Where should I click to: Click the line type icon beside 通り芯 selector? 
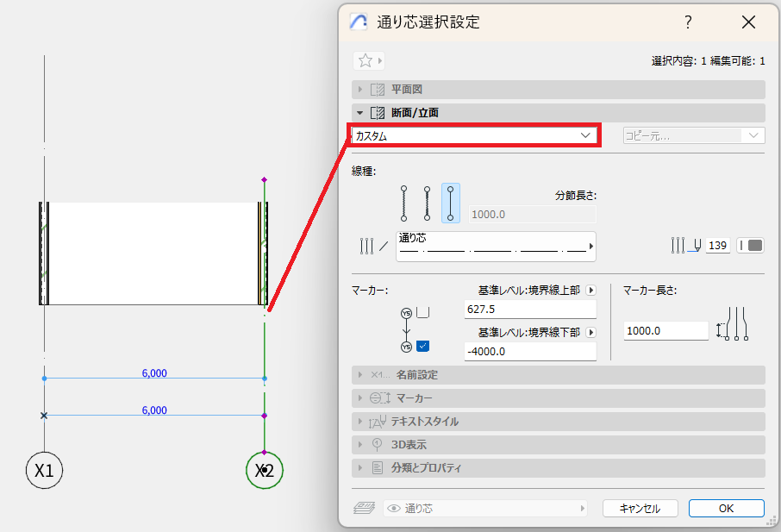[x=373, y=246]
